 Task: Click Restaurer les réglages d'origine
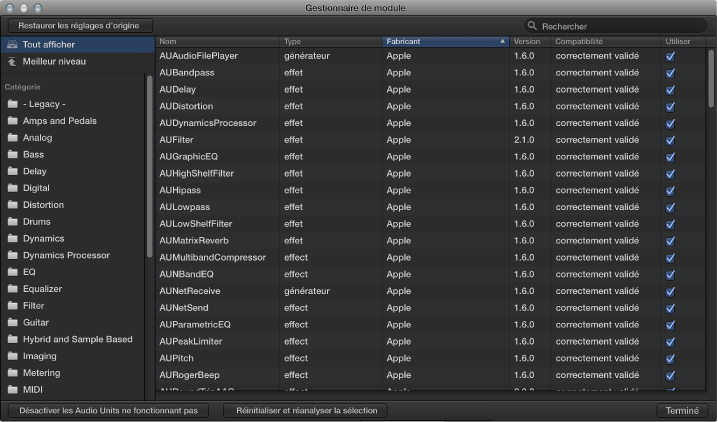point(80,25)
